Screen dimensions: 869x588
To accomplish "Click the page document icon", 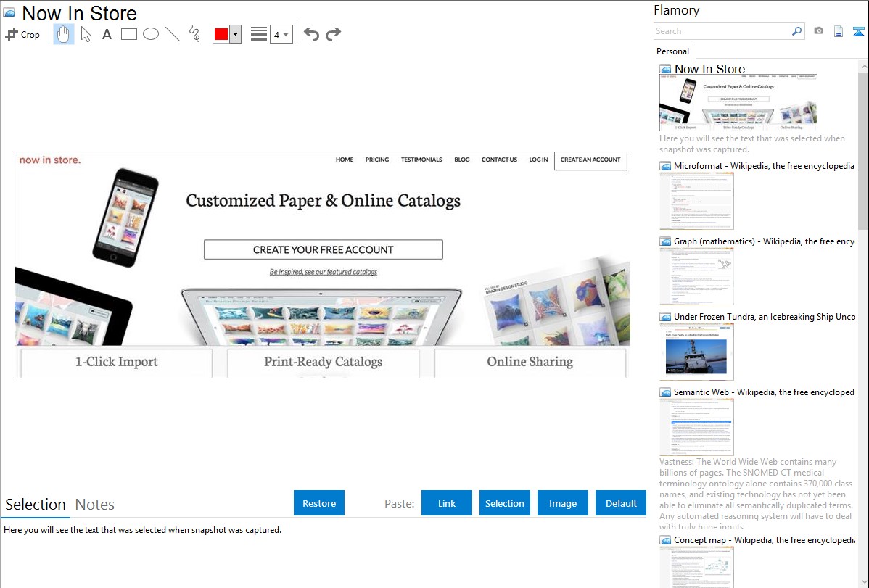I will [839, 31].
